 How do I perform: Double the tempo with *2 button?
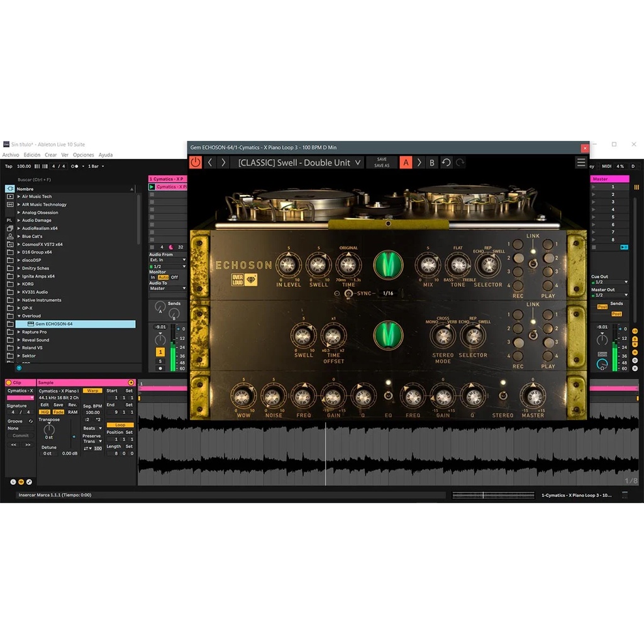click(98, 419)
